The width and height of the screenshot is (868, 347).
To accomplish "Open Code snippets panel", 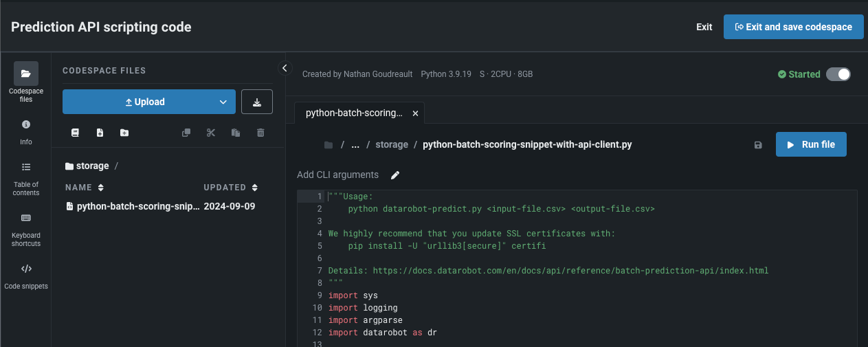I will click(26, 276).
